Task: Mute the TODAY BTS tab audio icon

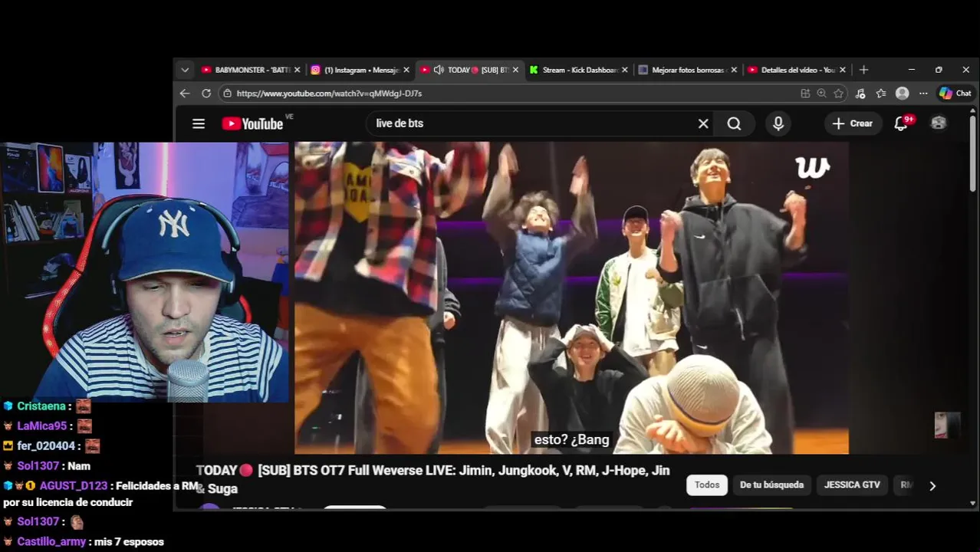Action: click(x=439, y=70)
